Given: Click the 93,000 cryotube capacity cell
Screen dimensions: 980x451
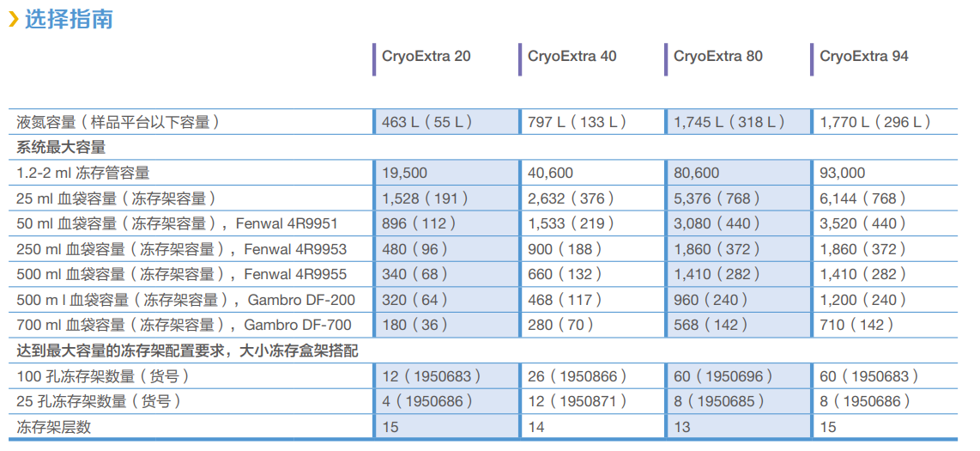Looking at the screenshot, I should coord(843,173).
